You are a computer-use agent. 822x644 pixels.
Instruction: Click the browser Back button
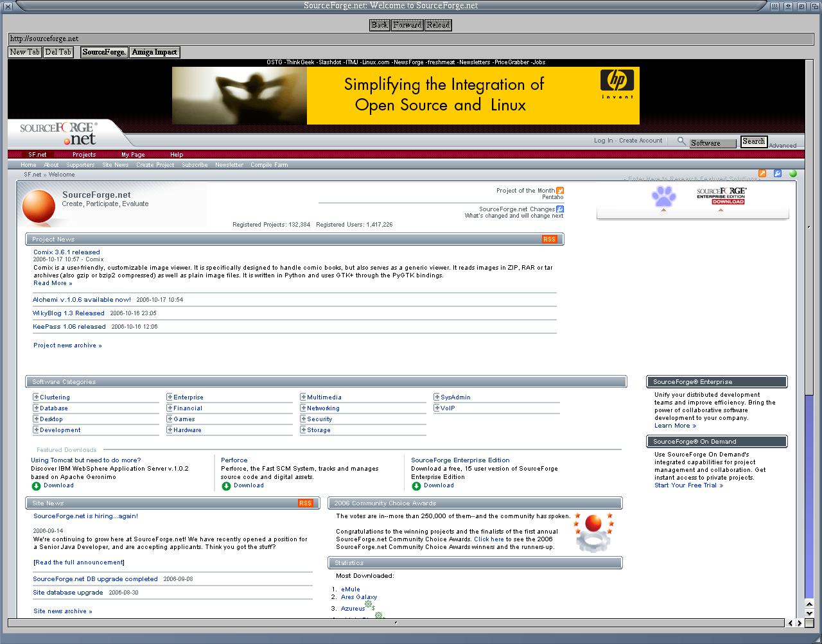click(x=380, y=25)
